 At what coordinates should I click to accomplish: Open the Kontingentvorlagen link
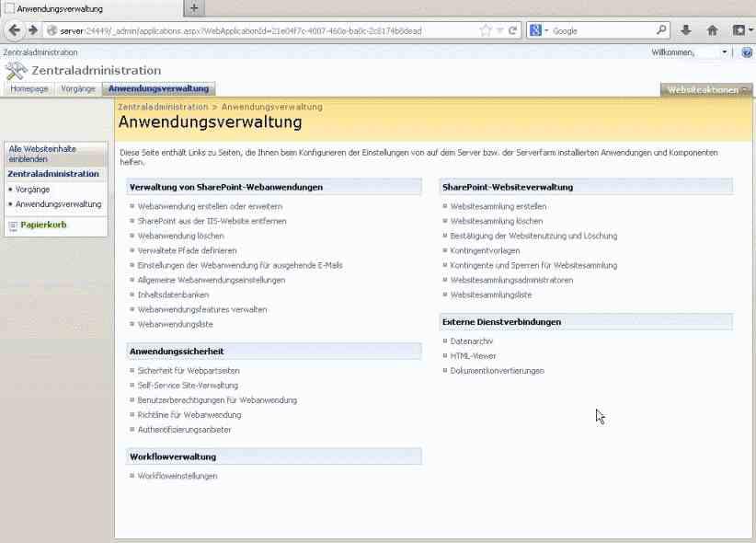point(485,251)
